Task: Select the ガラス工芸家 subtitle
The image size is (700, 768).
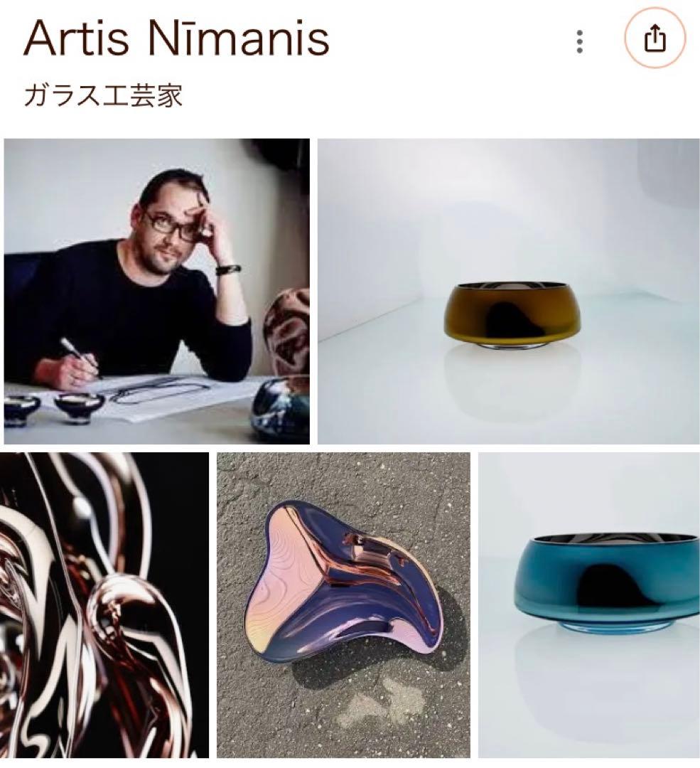Action: [103, 95]
